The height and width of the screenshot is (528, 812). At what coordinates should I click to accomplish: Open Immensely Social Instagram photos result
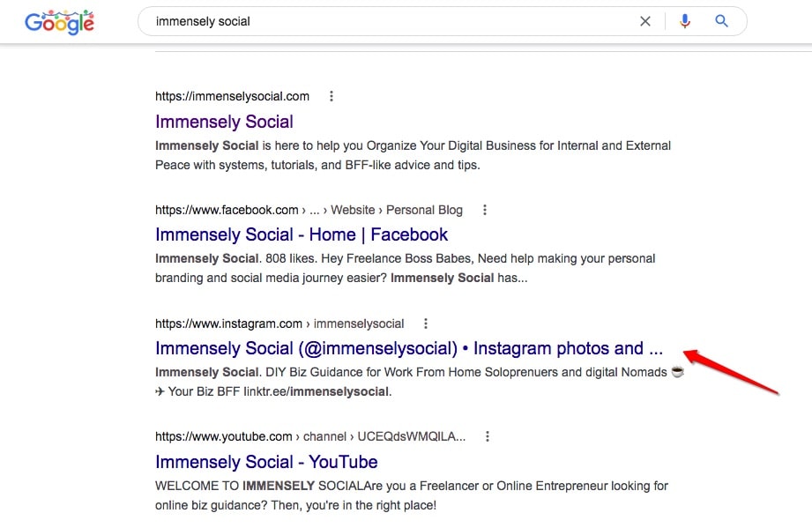[409, 348]
